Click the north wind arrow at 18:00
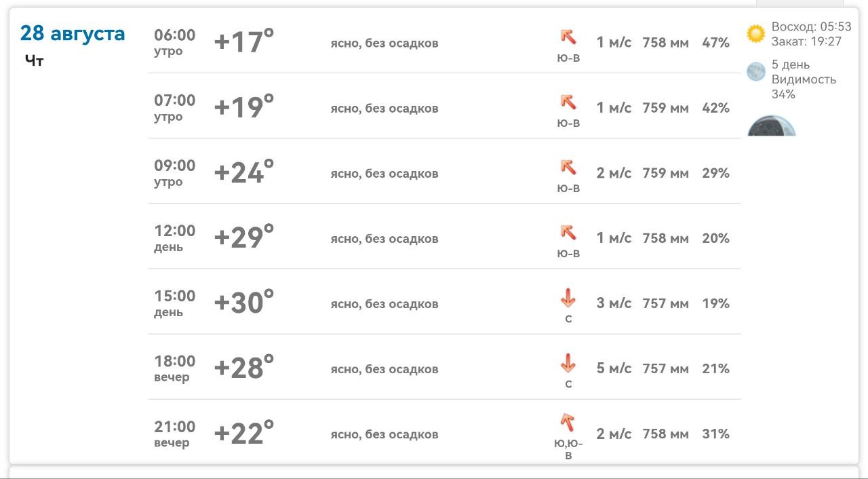868x479 pixels. click(x=568, y=362)
